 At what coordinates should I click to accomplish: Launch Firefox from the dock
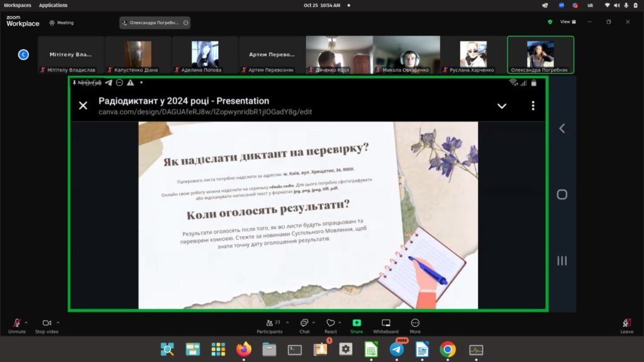point(244,349)
